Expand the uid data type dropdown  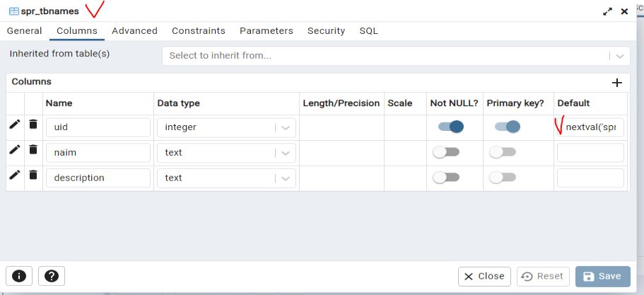[x=286, y=127]
